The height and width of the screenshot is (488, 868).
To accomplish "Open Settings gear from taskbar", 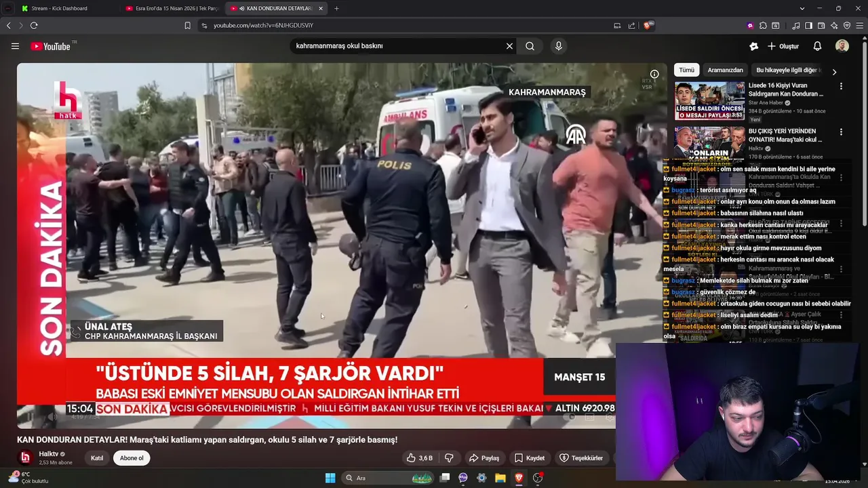I will (481, 478).
